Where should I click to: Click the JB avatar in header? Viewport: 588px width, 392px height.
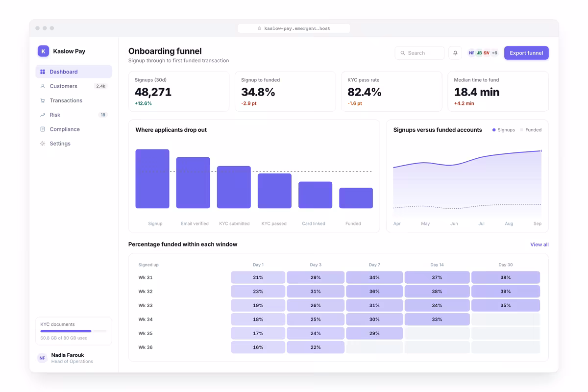point(479,53)
